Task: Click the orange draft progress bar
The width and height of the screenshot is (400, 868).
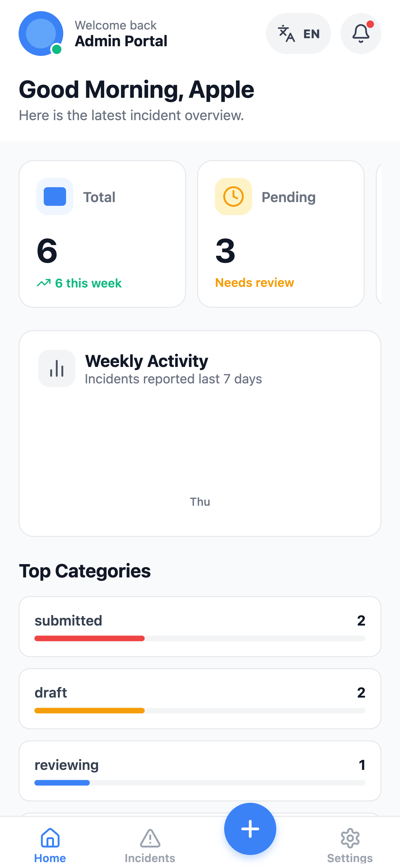Action: pyautogui.click(x=90, y=710)
